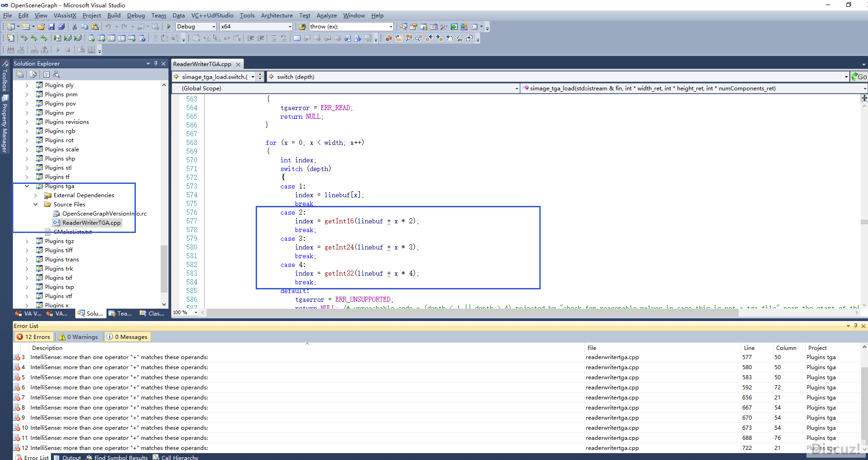
Task: Start debugging with the green play icon
Action: (169, 27)
